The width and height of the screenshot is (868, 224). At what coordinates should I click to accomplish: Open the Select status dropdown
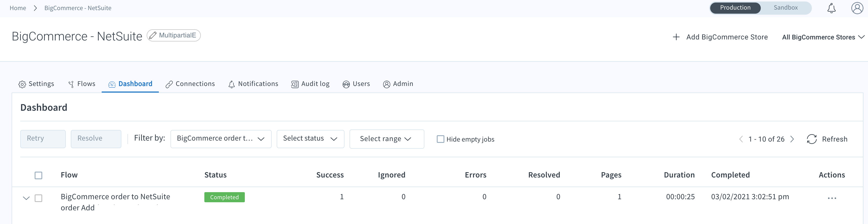point(310,139)
